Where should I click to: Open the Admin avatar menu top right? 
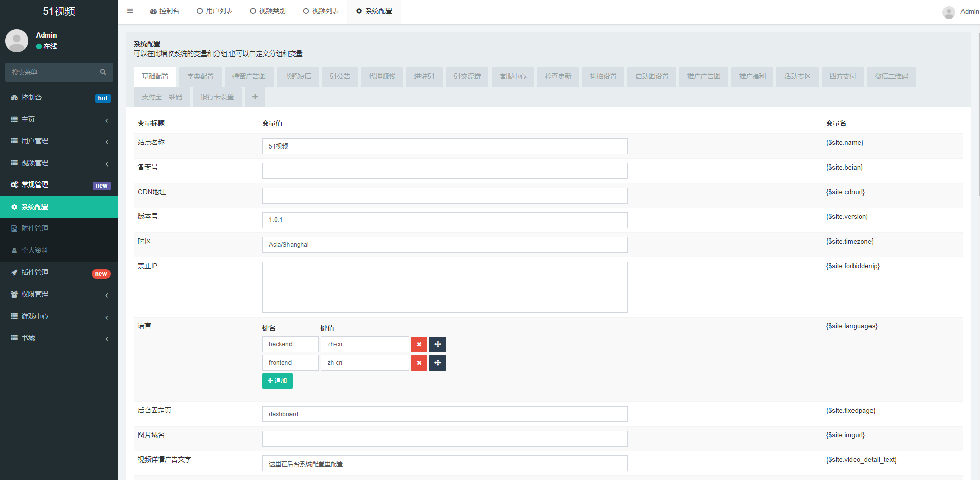click(949, 12)
